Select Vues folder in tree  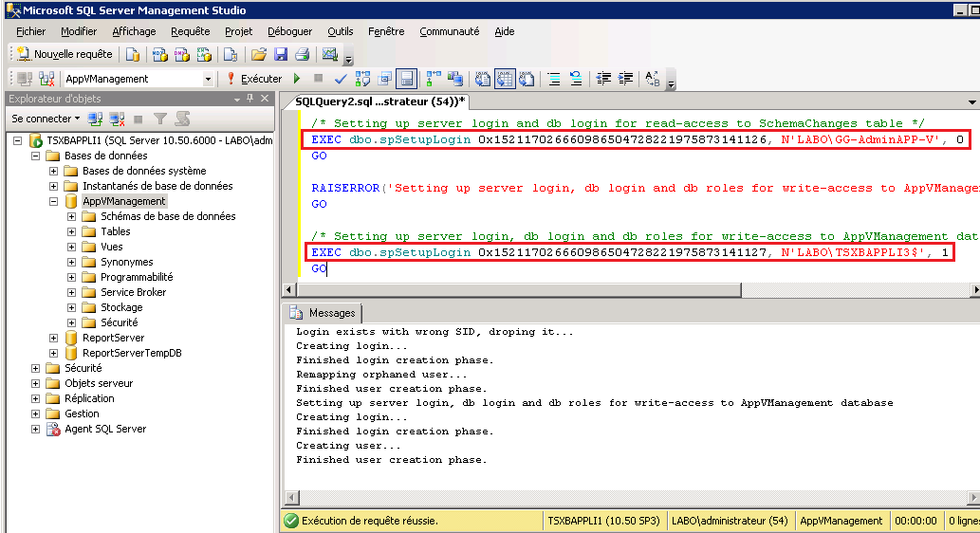(x=112, y=247)
